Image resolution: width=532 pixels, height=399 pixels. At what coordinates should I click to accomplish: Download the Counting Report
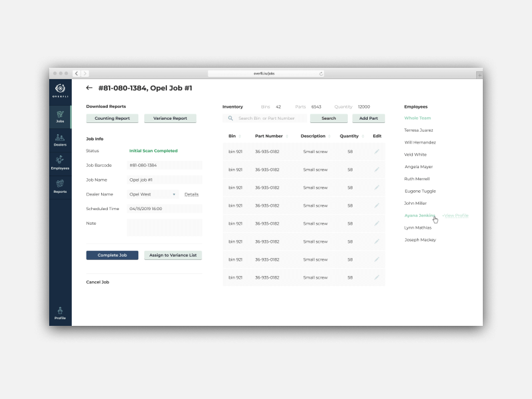[112, 118]
